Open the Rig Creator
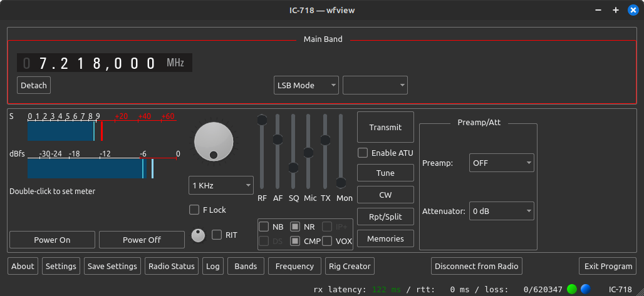 pyautogui.click(x=350, y=266)
